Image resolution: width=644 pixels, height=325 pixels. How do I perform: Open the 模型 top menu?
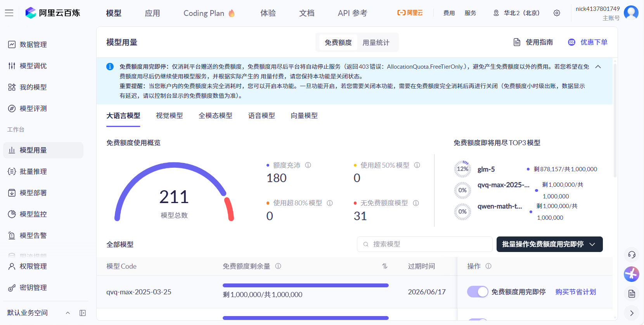[x=114, y=13]
